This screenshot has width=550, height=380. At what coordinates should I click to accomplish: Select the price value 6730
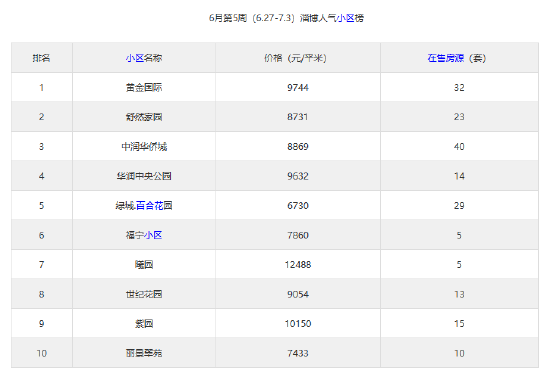(x=298, y=206)
